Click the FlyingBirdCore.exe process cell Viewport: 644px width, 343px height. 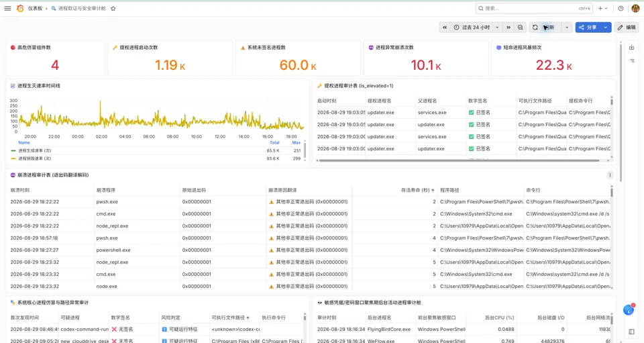click(x=389, y=329)
